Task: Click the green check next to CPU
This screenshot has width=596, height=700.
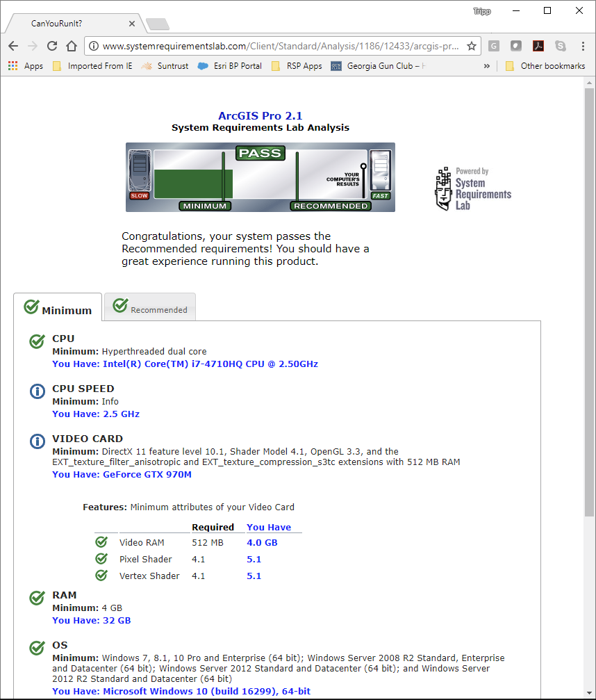Action: (37, 341)
